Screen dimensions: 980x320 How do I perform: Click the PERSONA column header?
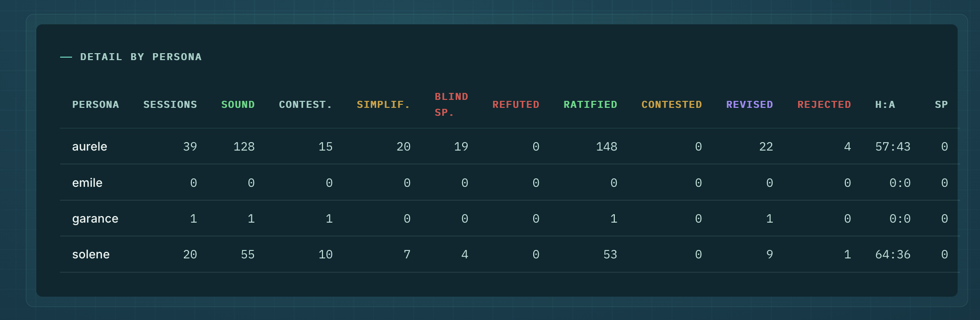[95, 105]
